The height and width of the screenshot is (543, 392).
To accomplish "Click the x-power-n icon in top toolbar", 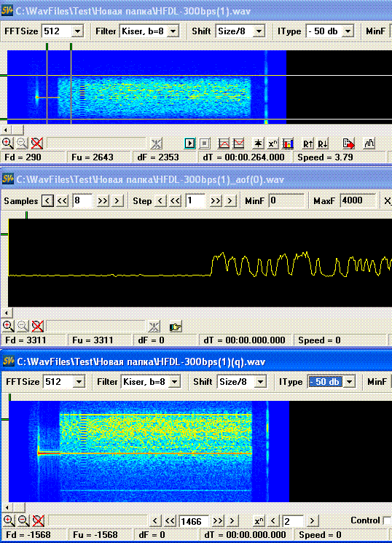I will point(273,144).
